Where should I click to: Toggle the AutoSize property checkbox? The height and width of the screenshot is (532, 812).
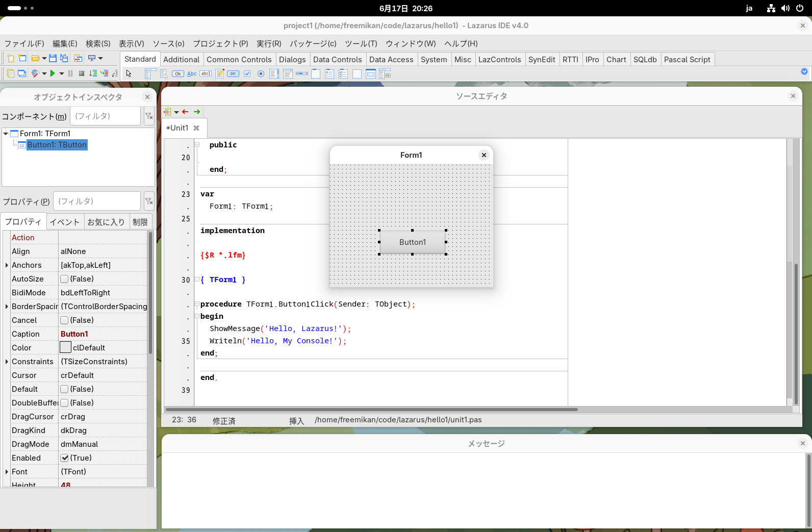click(65, 279)
